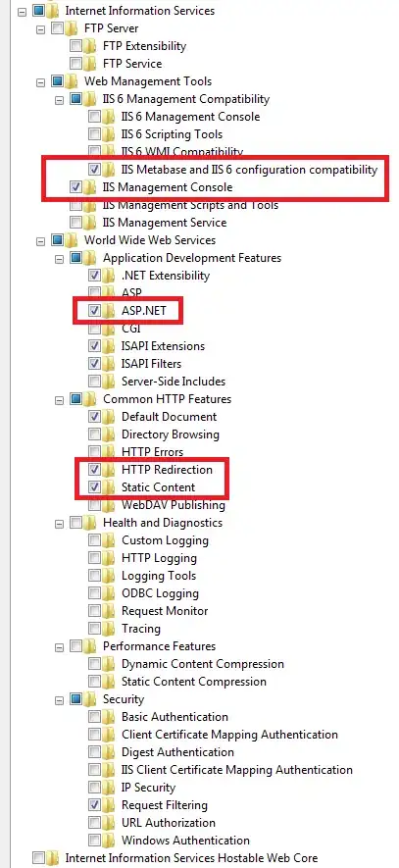
Task: Click the Web Management Tools folder icon
Action: tap(72, 81)
